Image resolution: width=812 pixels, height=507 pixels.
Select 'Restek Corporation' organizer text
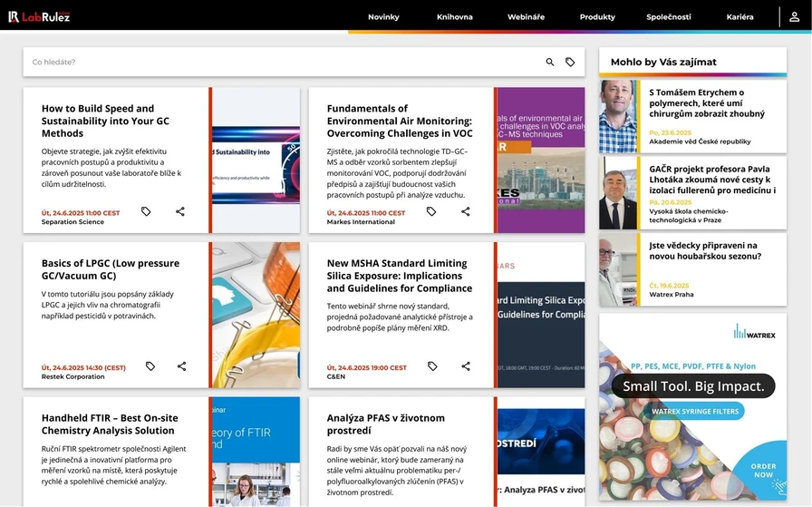click(x=73, y=377)
